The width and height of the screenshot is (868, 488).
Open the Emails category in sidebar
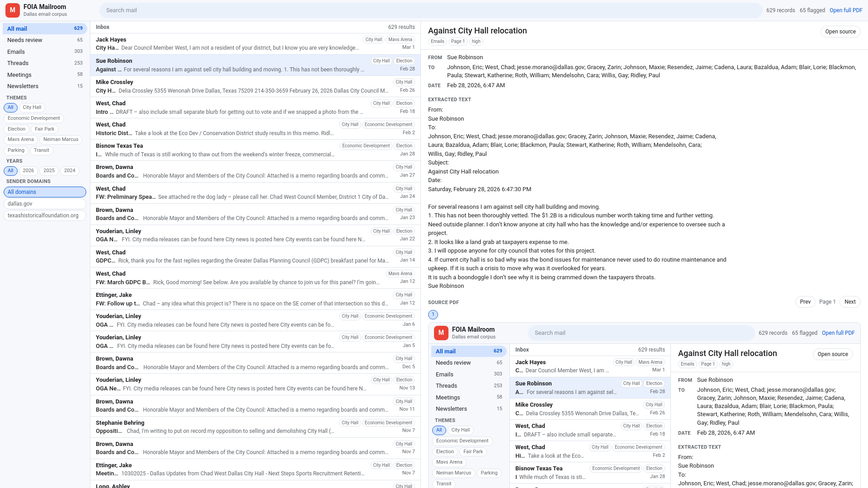click(45, 52)
